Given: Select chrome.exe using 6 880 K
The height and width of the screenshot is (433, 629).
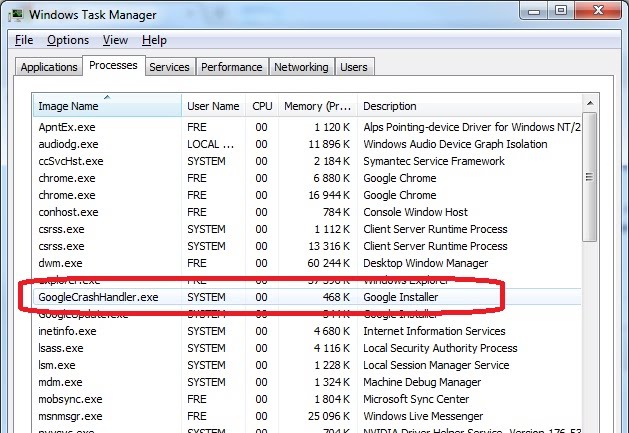Looking at the screenshot, I should (307, 178).
